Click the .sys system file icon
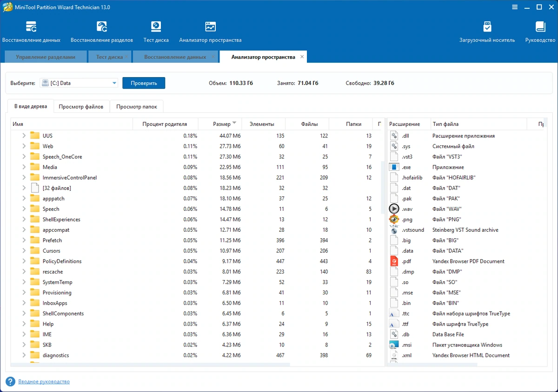Screen dimensions: 558x392 click(394, 146)
